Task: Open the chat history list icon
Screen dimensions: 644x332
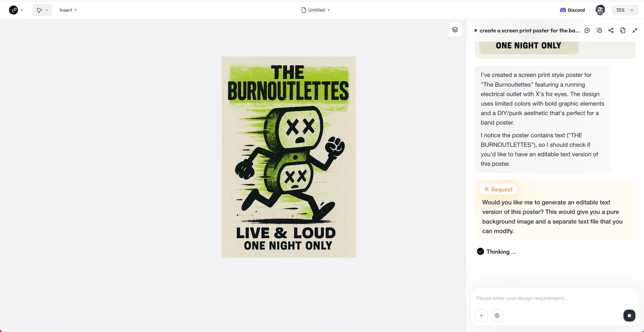Action: pyautogui.click(x=599, y=31)
